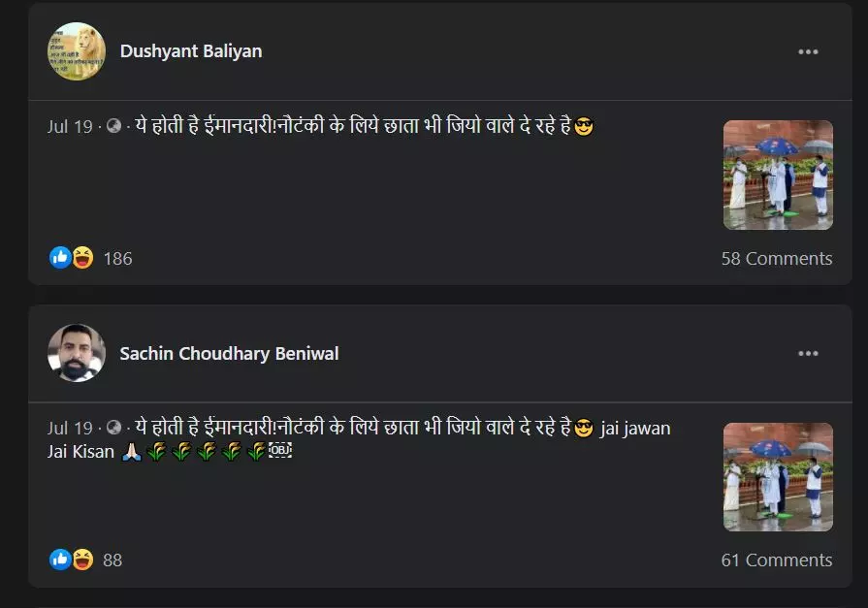Open Sachin Choudhary Beniwal's profile picture
This screenshot has height=608, width=868.
[x=77, y=353]
